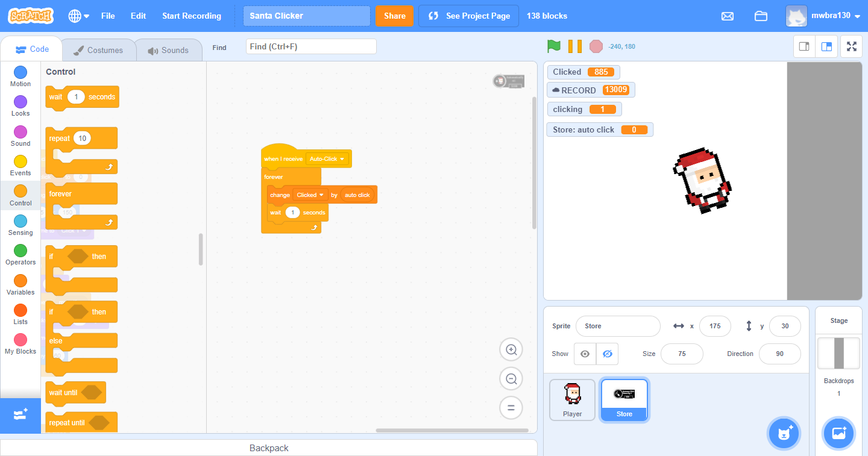Click the forever block in the palette

pos(81,206)
